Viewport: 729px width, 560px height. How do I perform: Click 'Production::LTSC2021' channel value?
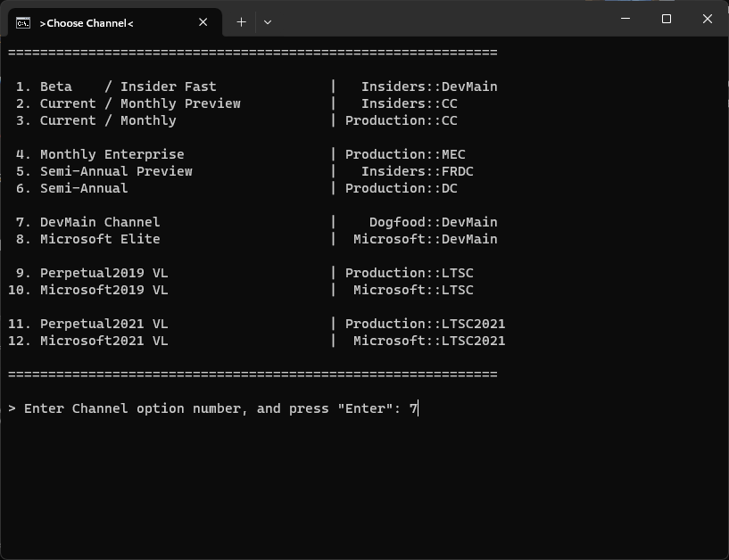pos(426,324)
